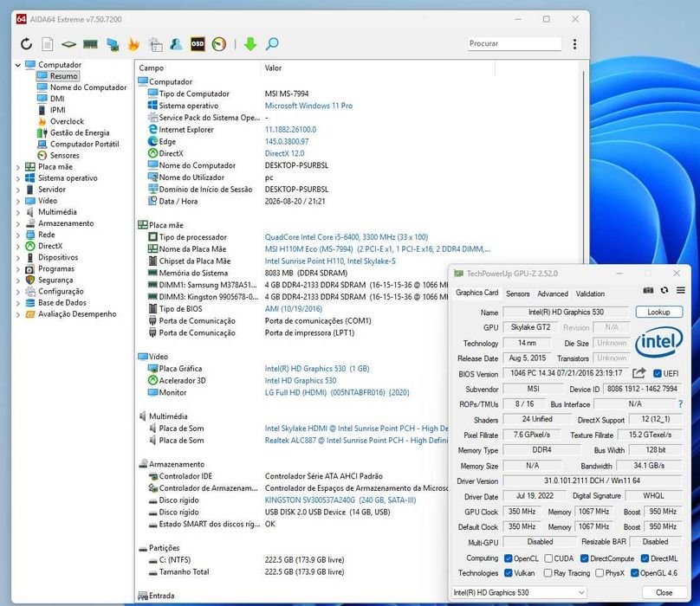Open the Microsoft Windows 11 Pro link
This screenshot has height=606, width=700.
[308, 106]
